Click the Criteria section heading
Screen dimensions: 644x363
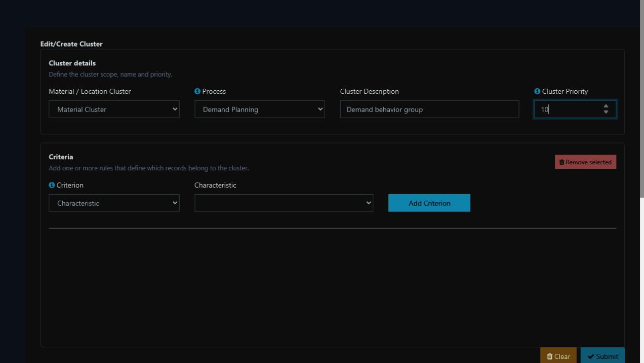point(61,157)
